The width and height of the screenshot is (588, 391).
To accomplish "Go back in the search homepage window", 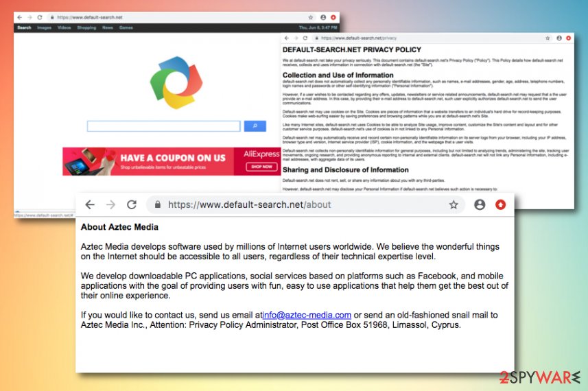I will click(19, 17).
